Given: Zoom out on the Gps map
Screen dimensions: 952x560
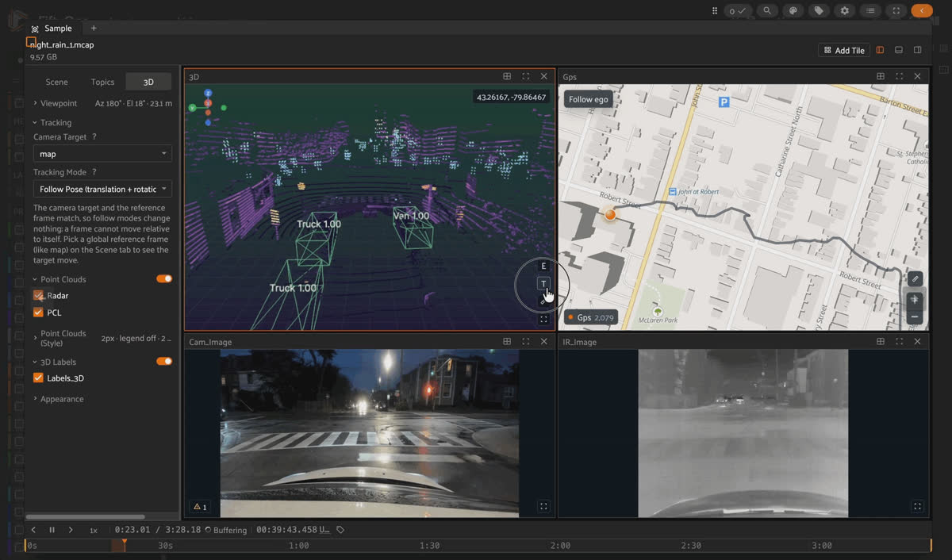Looking at the screenshot, I should click(915, 316).
